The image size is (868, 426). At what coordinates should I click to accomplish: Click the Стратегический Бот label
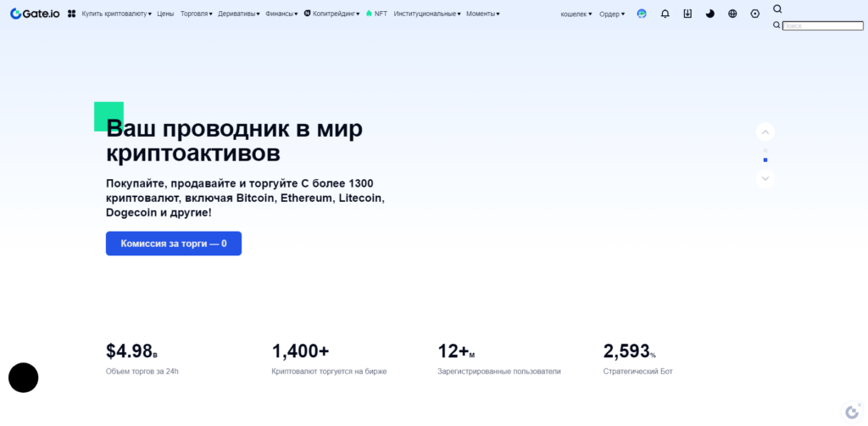click(x=637, y=371)
